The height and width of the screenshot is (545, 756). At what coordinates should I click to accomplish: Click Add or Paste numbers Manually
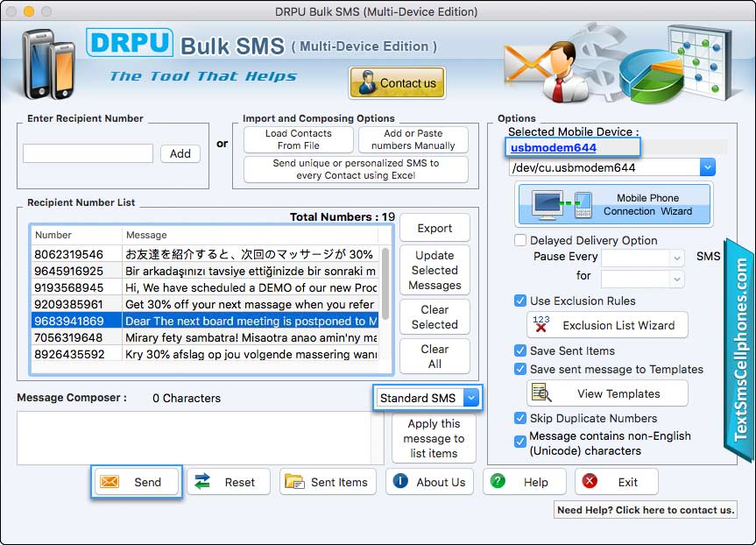[413, 139]
